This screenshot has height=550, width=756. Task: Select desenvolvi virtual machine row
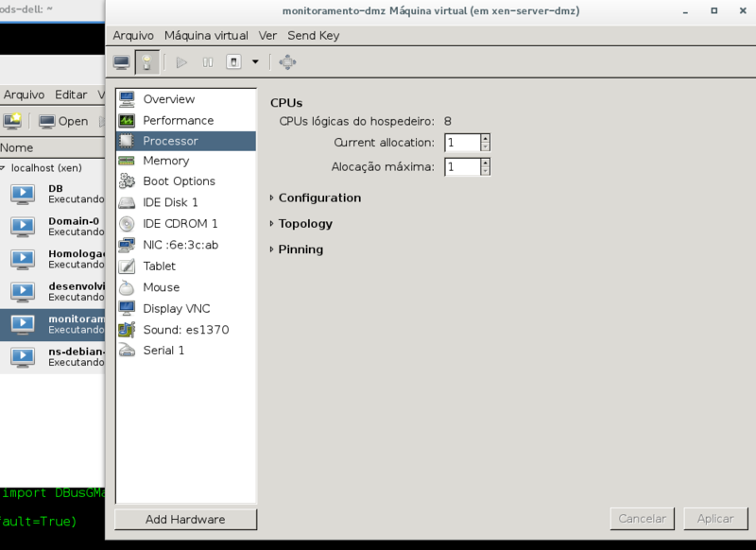pyautogui.click(x=52, y=292)
